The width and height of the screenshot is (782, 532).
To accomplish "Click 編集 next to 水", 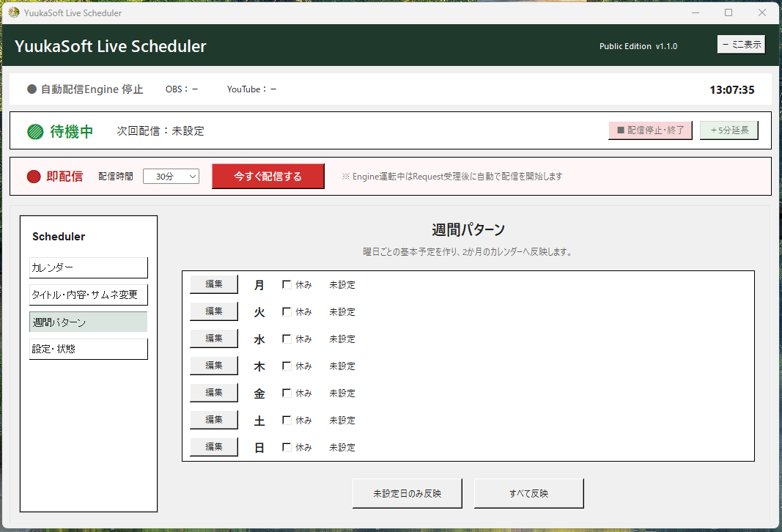I will pos(214,339).
